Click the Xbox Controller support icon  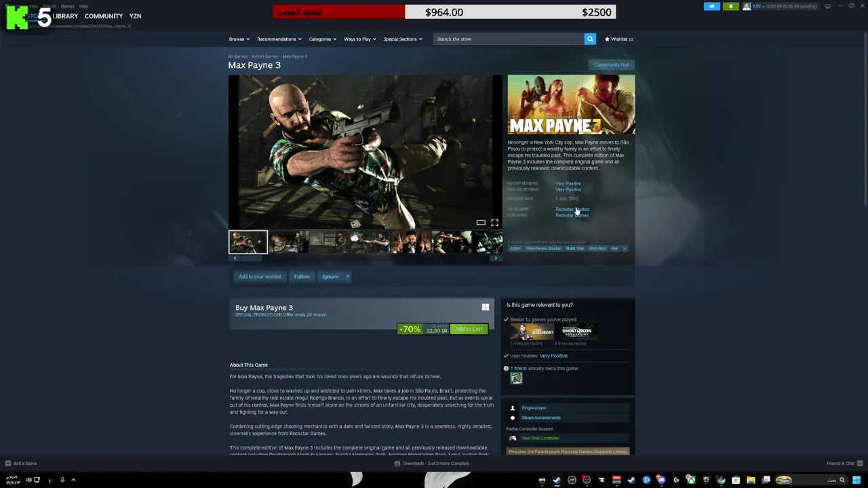(x=513, y=438)
